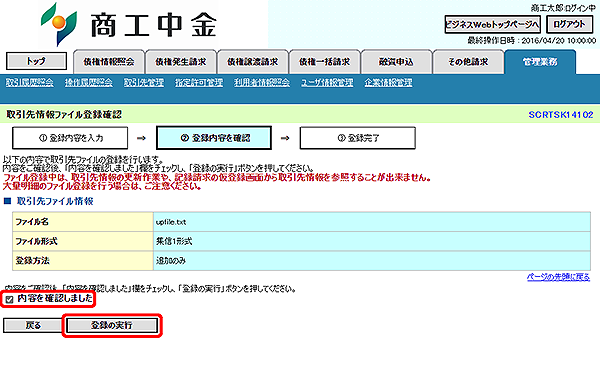Check the 内容を確認しました checkbox
Image resolution: width=600 pixels, height=372 pixels.
tap(10, 299)
